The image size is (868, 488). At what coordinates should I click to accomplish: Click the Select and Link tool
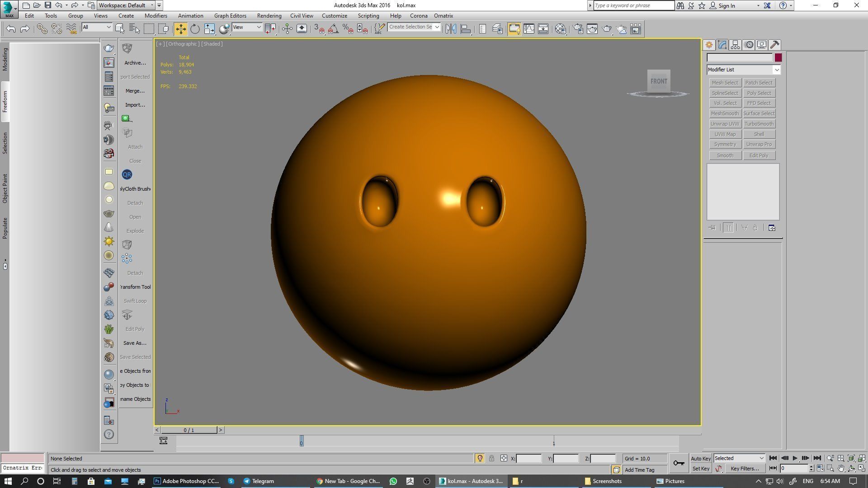coord(42,29)
